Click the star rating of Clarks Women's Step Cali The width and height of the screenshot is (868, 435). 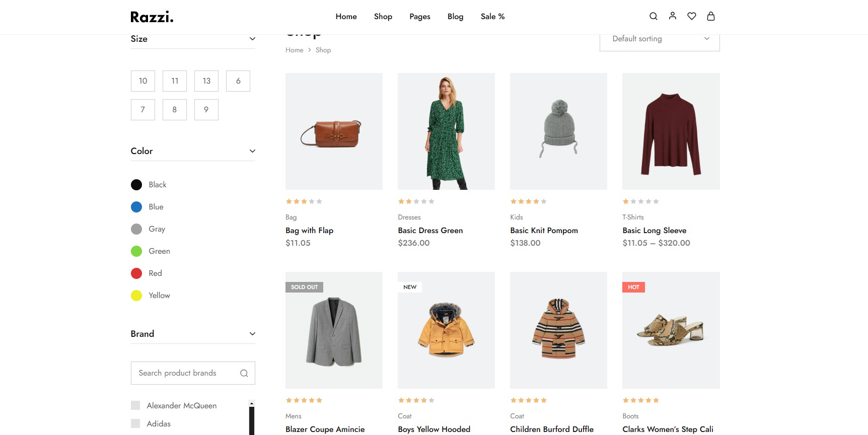[x=641, y=400]
